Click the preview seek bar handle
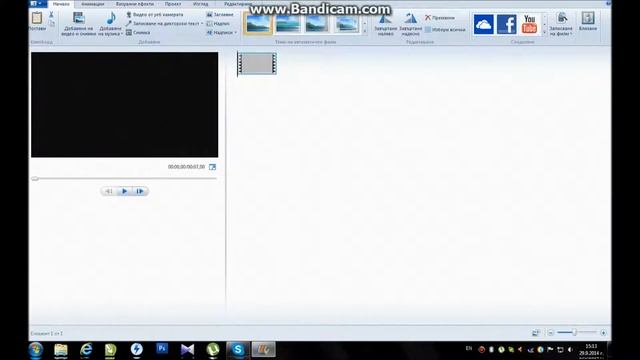Screen dimensions: 640x360 35,178
